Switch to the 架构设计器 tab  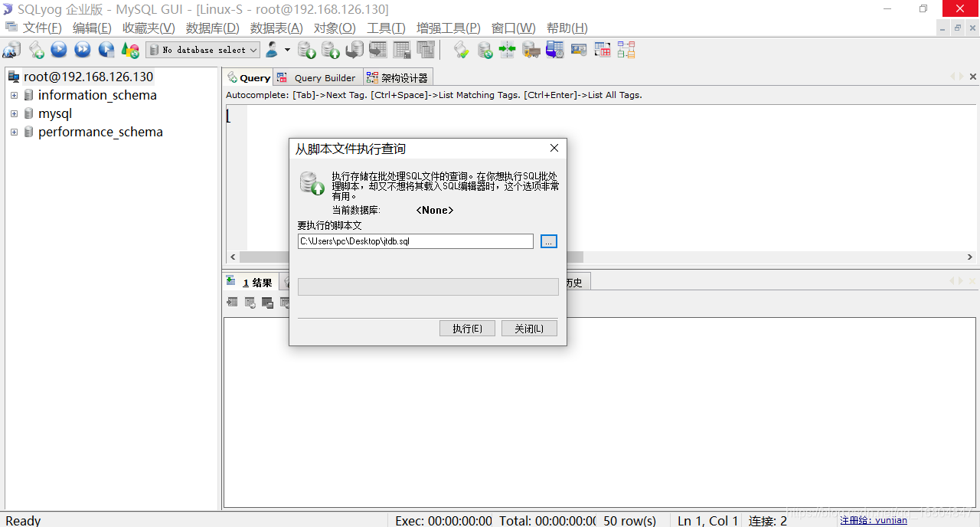pyautogui.click(x=397, y=77)
